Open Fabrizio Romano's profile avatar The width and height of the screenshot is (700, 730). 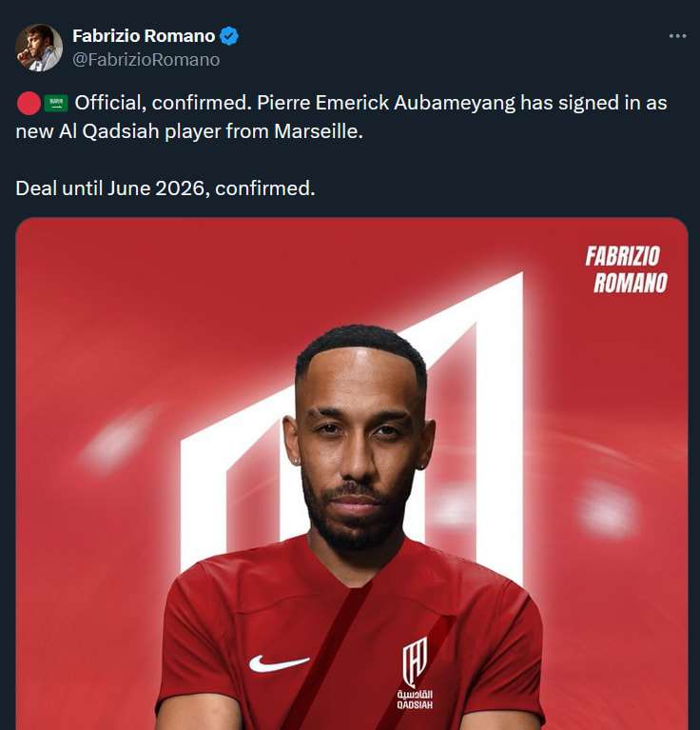click(39, 47)
